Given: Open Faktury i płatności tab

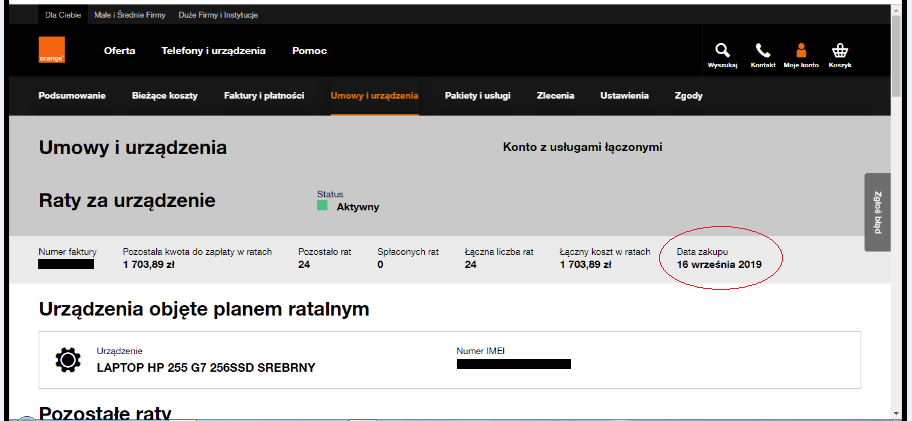Looking at the screenshot, I should (x=264, y=96).
